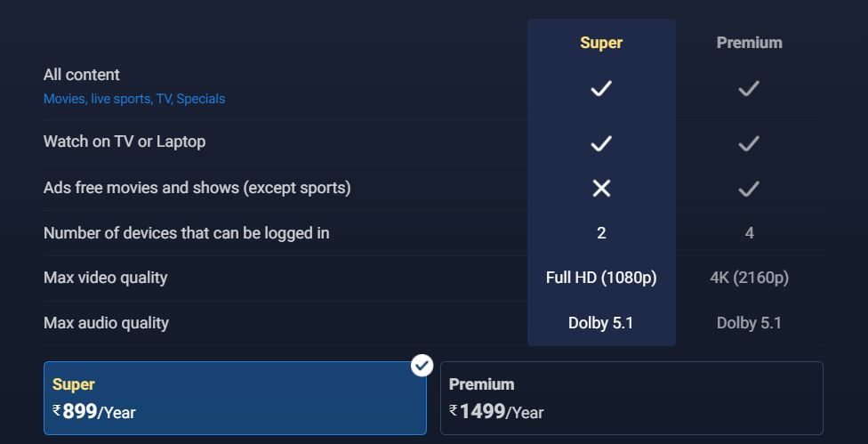This screenshot has width=868, height=444.
Task: Open the Movies, live sports, TV, Specials link
Action: (x=134, y=99)
